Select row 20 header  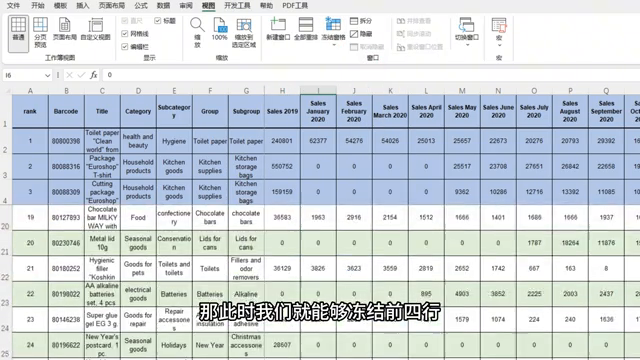[x=6, y=218]
